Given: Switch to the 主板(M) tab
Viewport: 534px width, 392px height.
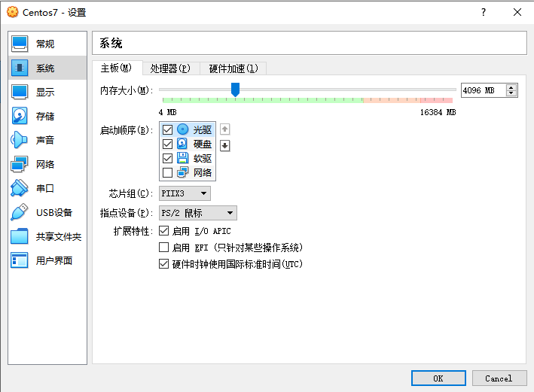Looking at the screenshot, I should [116, 68].
